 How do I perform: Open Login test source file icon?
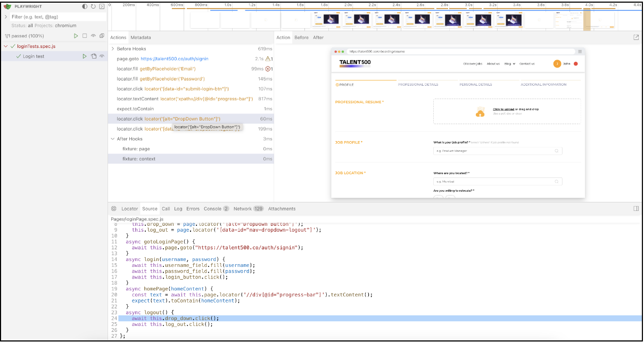(93, 56)
